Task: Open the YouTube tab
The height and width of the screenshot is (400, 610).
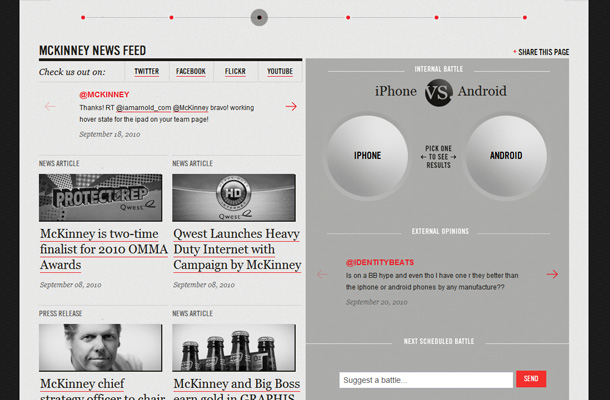Action: point(280,72)
